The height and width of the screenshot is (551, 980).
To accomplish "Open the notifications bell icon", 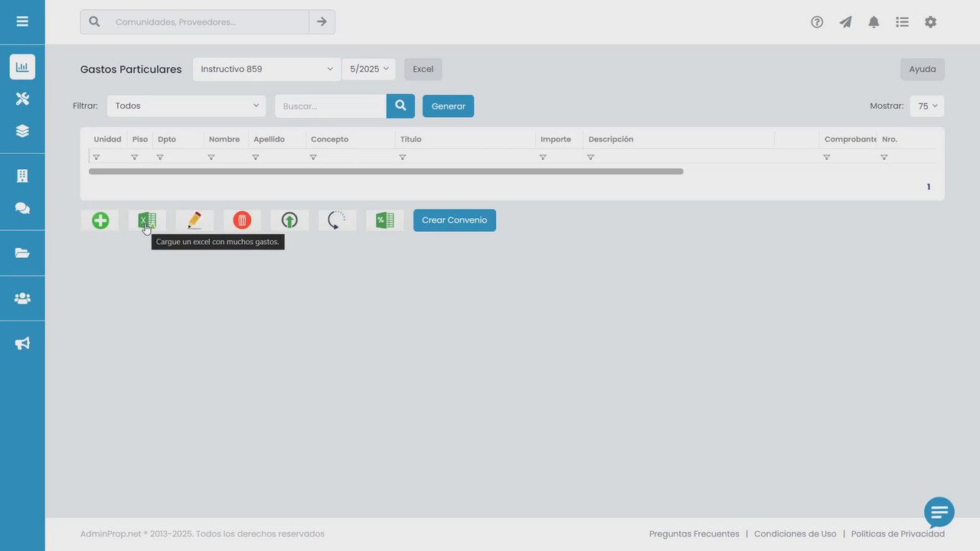I will 874,22.
